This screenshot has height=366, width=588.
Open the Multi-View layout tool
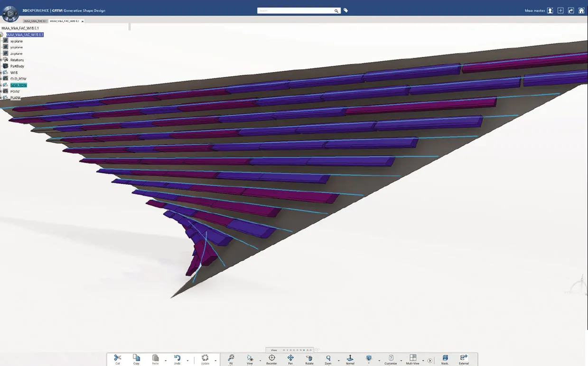pyautogui.click(x=413, y=358)
